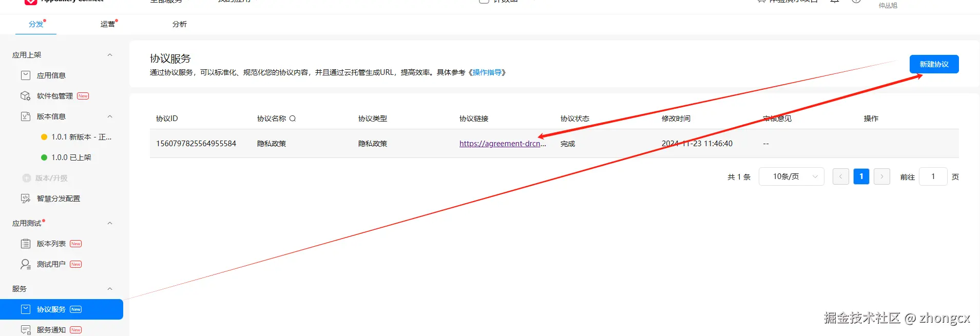Open 版本列表 menu item
The image size is (980, 336).
pyautogui.click(x=51, y=244)
